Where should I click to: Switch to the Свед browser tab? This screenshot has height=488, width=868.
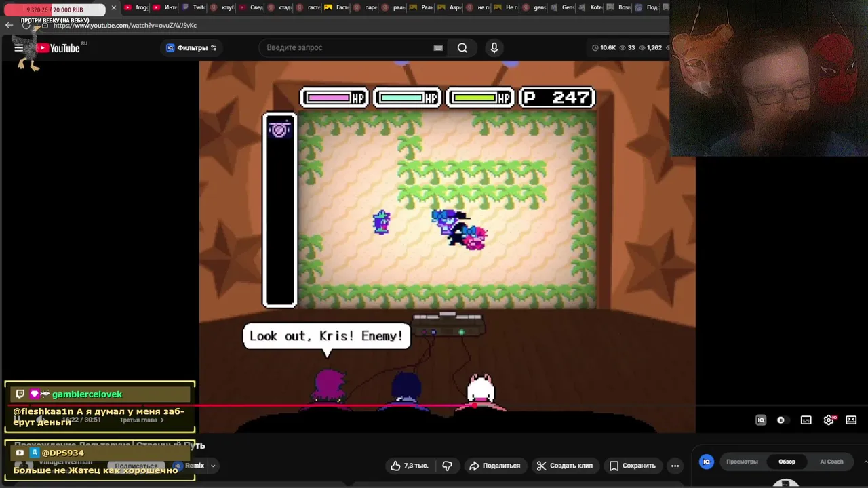(251, 8)
